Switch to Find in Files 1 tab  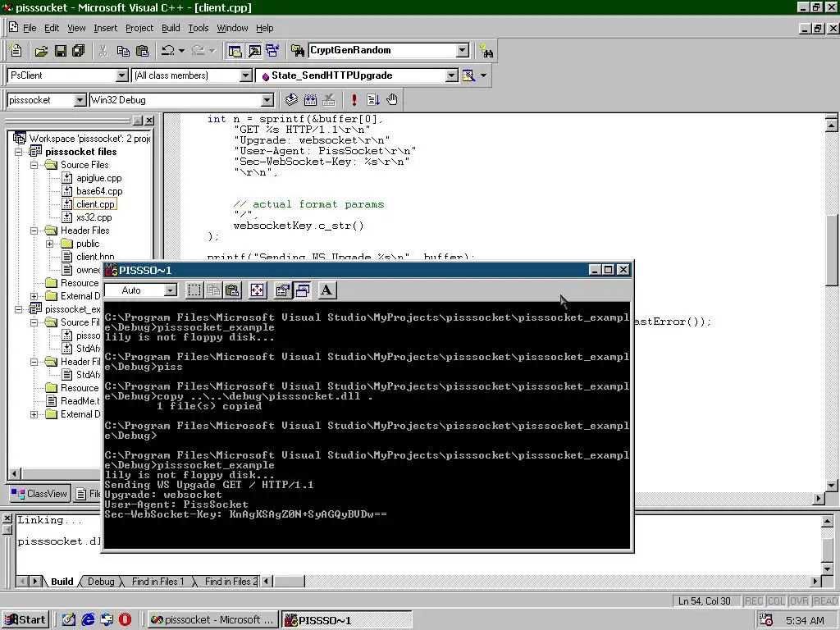(157, 582)
